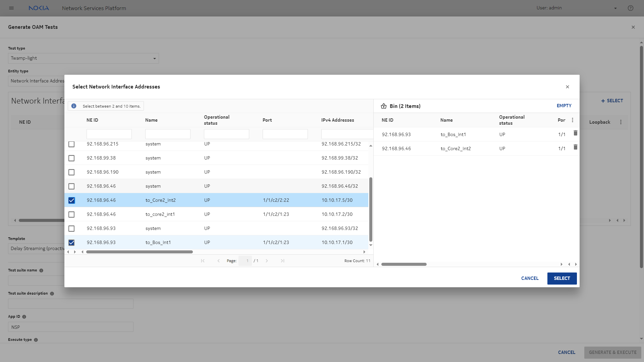Click the Name filter input field
Screen dimensions: 644x362
coord(168,134)
